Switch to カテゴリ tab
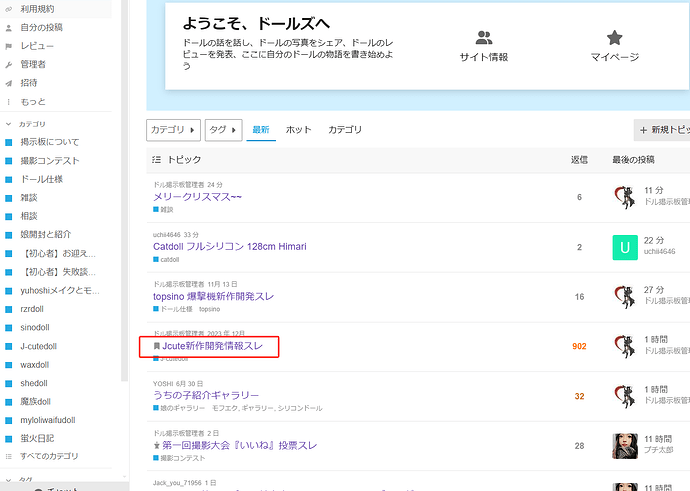This screenshot has height=491, width=690. [x=345, y=130]
